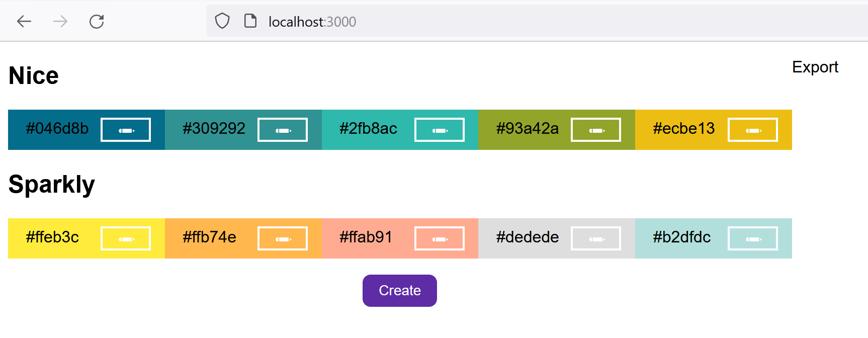This screenshot has width=868, height=338.
Task: Go back to the previous page
Action: pyautogui.click(x=24, y=21)
